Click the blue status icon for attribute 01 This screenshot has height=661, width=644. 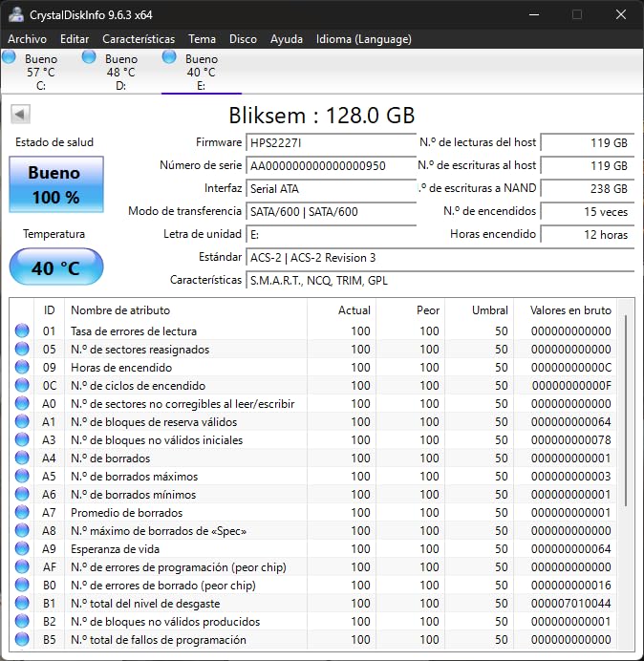pos(22,330)
